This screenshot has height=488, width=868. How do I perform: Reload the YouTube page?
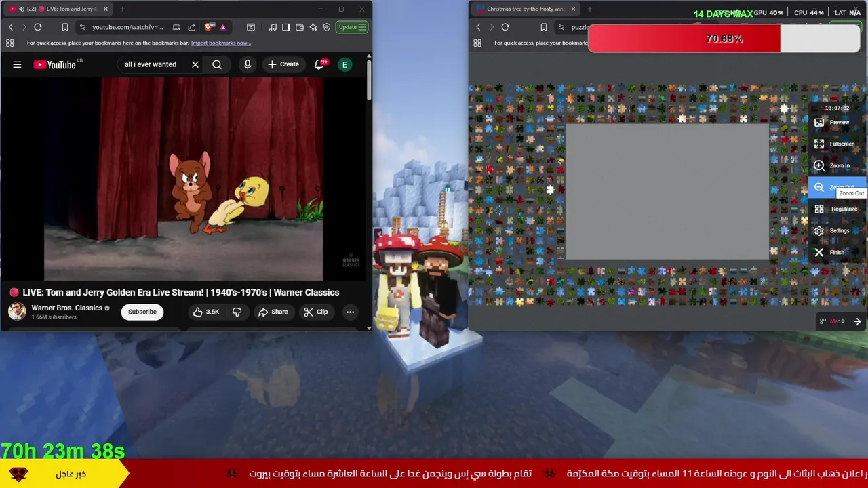tap(38, 27)
